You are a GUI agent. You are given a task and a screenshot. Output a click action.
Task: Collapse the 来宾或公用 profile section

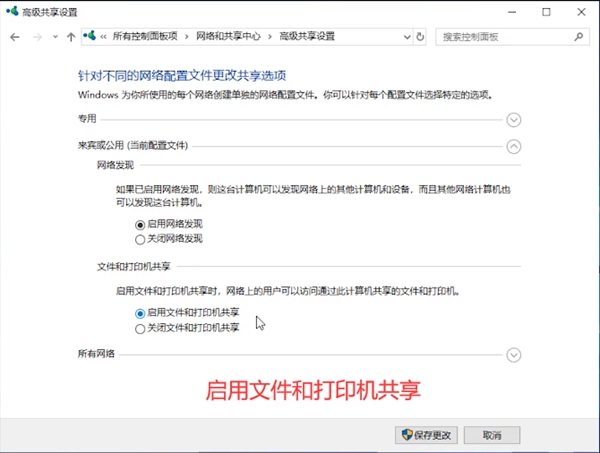point(515,146)
